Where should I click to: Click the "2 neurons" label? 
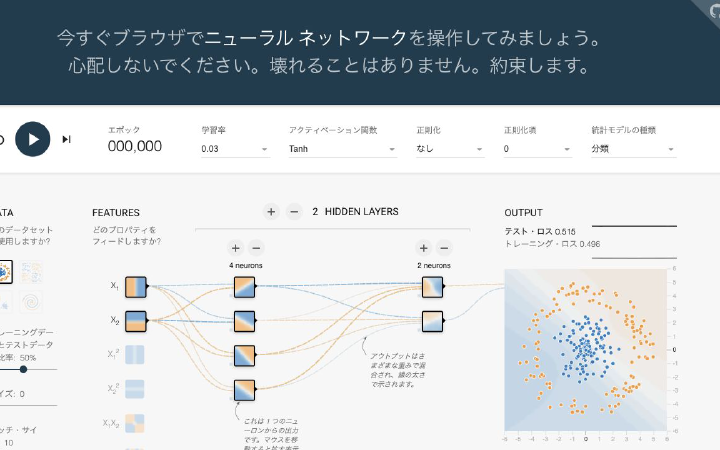pos(433,265)
